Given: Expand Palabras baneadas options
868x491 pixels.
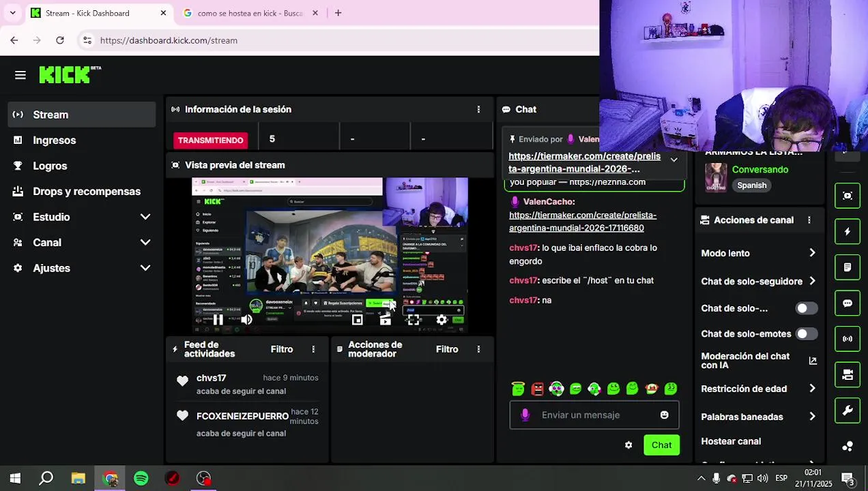Looking at the screenshot, I should tap(759, 417).
